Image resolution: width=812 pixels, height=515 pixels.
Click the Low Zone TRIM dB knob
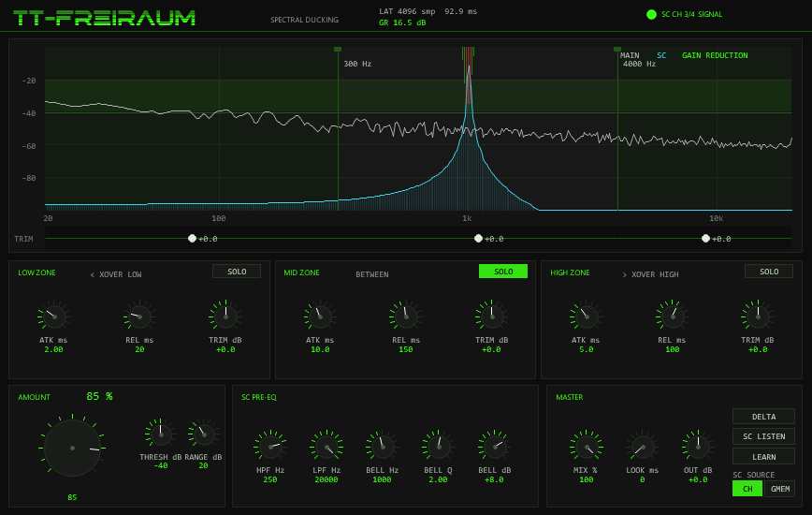(x=225, y=316)
